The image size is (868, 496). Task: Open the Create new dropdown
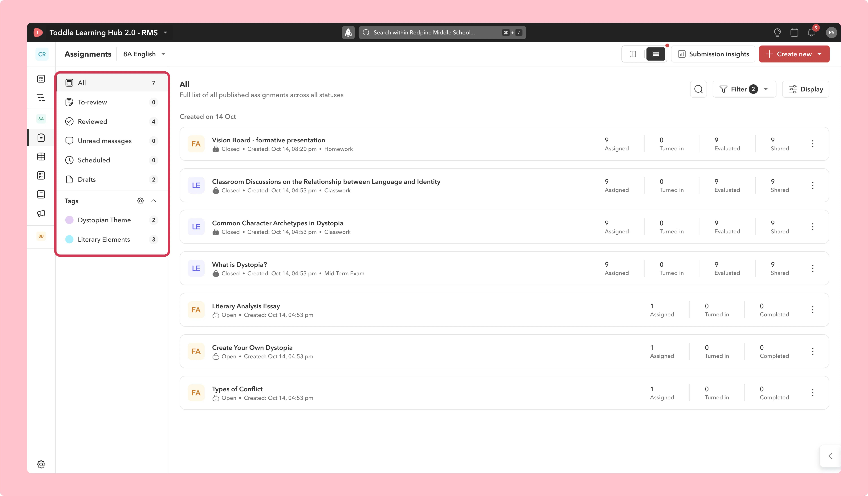pyautogui.click(x=794, y=54)
